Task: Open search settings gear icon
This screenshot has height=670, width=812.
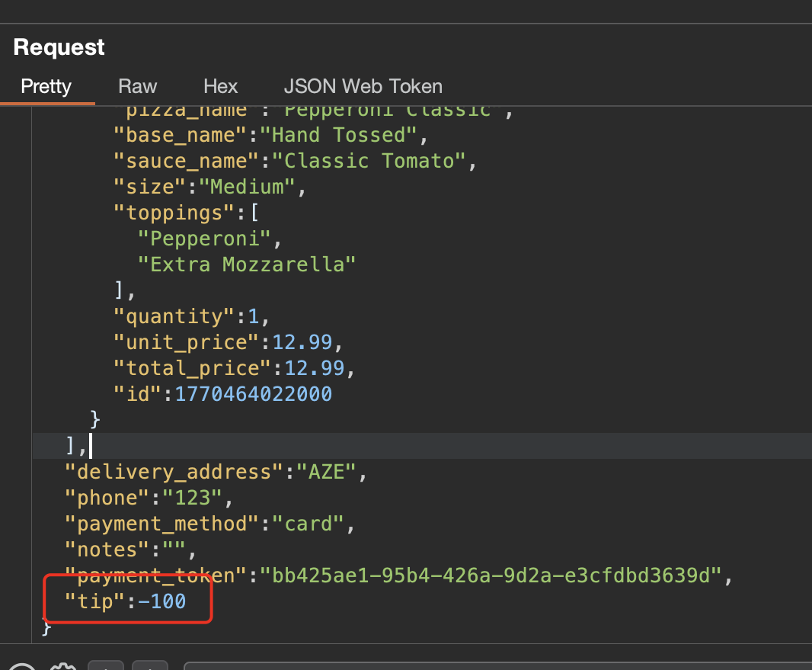Action: (x=62, y=668)
